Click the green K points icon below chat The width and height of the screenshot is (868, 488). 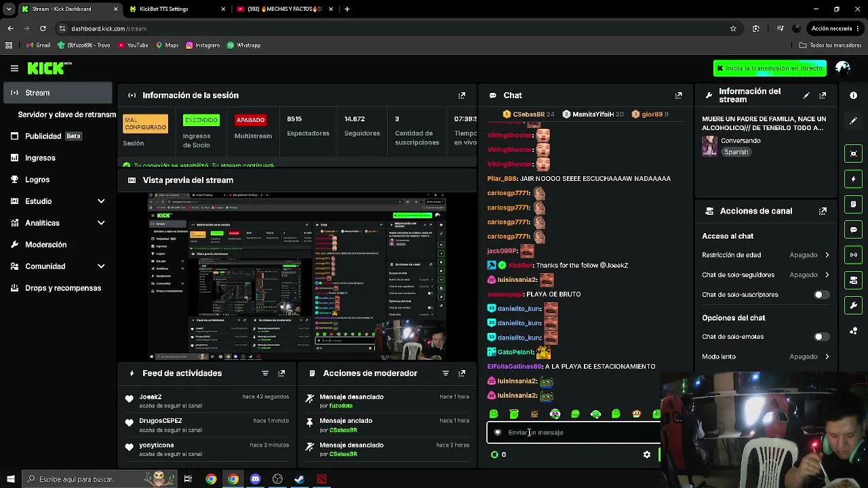coord(494,455)
